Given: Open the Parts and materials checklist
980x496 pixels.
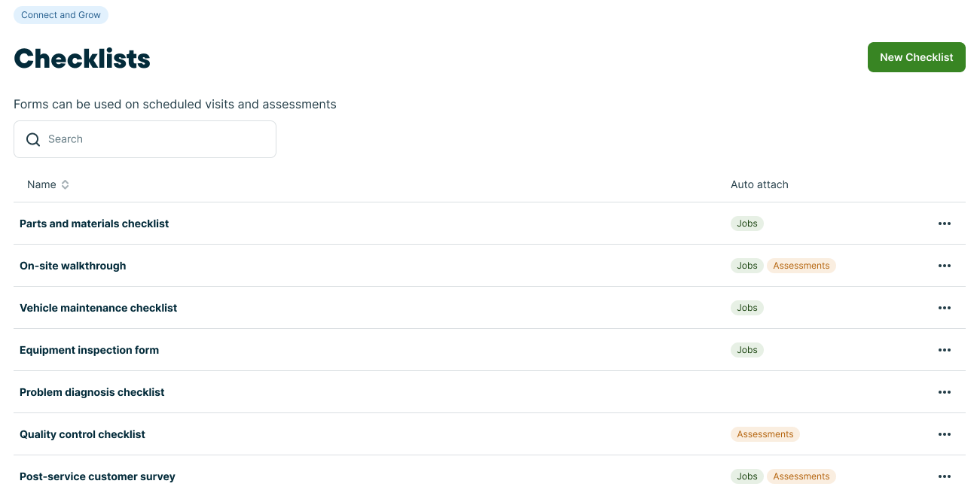Looking at the screenshot, I should pyautogui.click(x=94, y=224).
